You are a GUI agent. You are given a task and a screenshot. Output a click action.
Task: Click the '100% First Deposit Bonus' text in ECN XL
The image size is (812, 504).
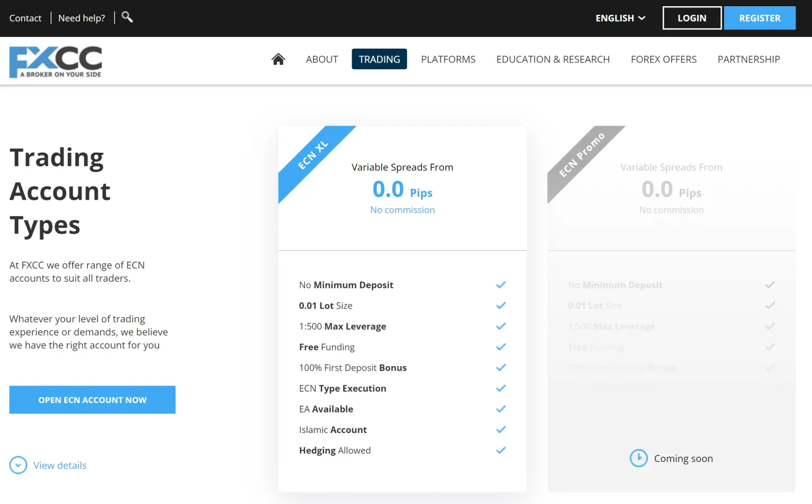[353, 368]
